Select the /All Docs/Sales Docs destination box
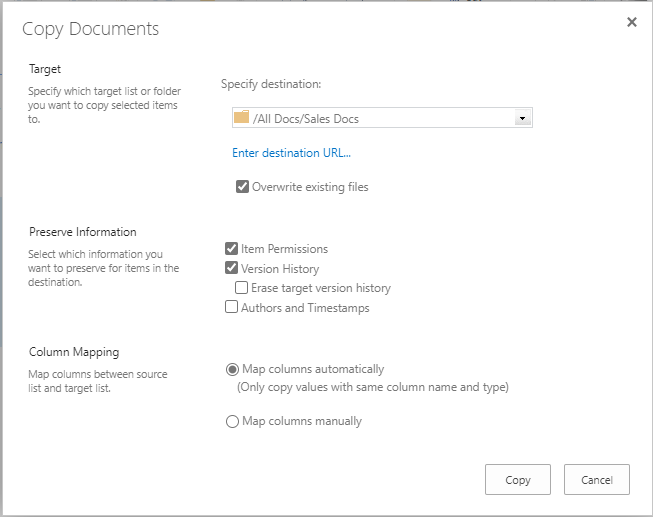 382,118
